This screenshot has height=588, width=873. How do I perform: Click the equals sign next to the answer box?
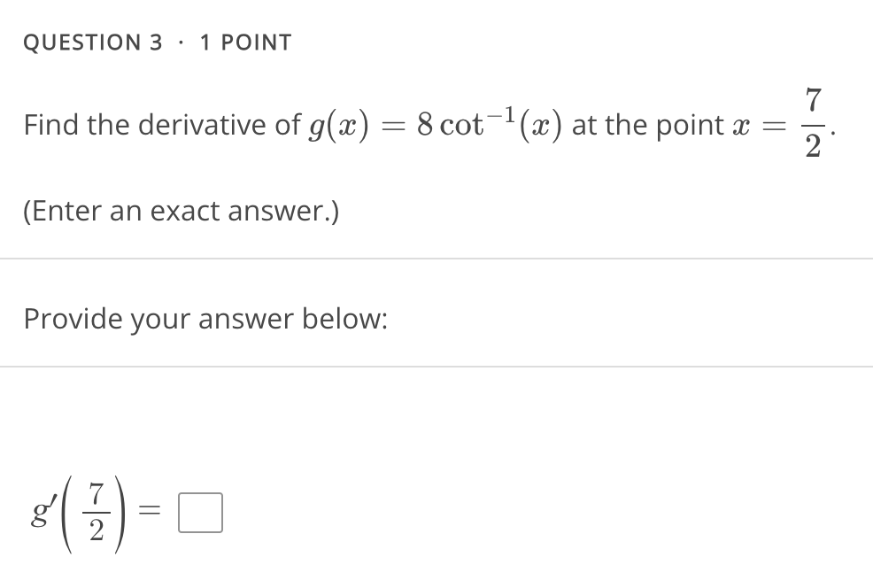151,511
